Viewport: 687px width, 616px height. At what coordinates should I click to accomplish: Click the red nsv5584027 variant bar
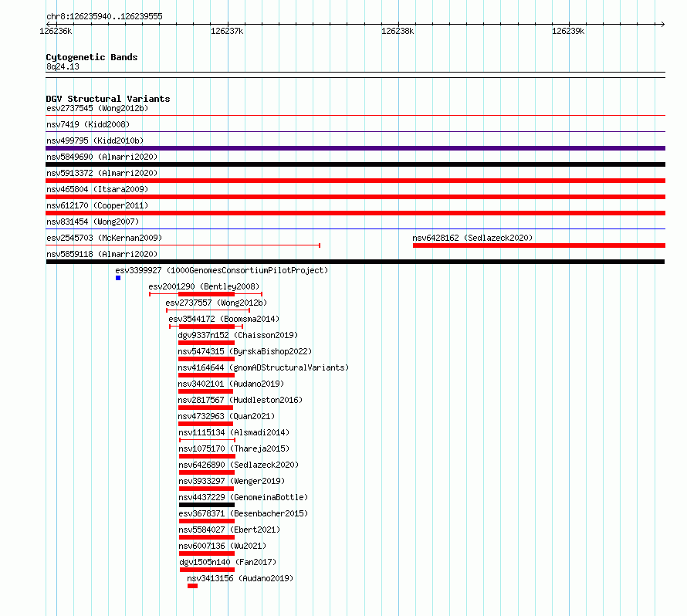(x=207, y=537)
